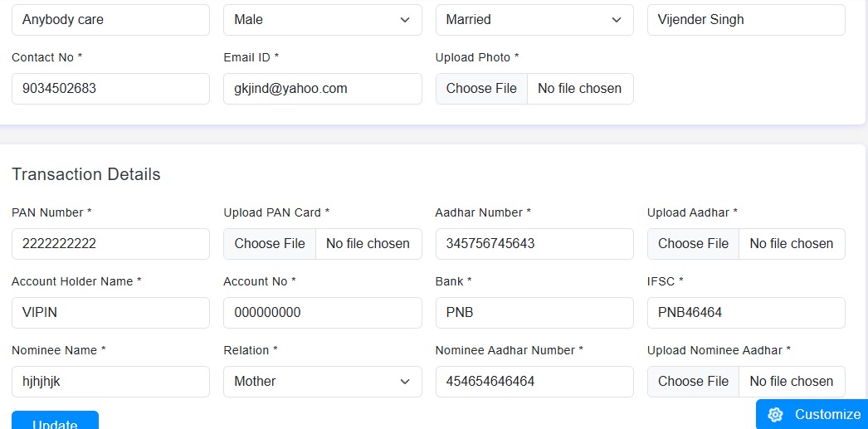Click the Nominee Name text field

point(110,382)
